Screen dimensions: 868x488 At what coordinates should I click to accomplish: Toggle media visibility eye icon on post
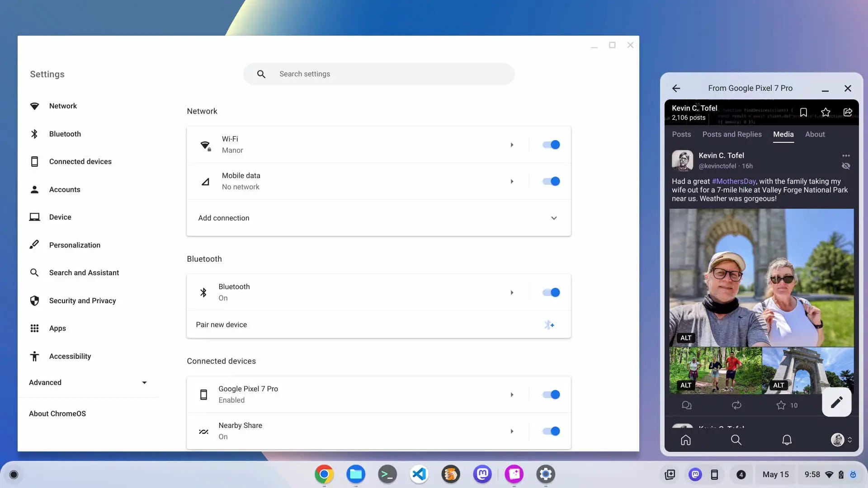tap(846, 166)
